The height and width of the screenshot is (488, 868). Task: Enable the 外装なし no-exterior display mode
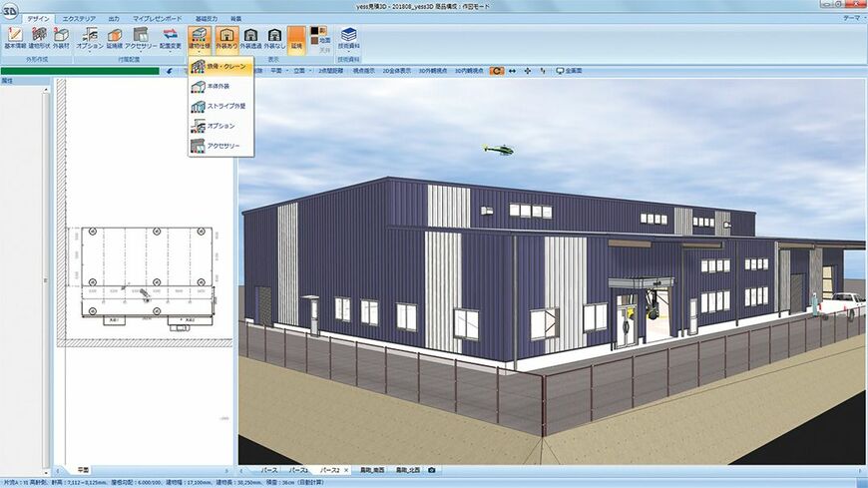pyautogui.click(x=274, y=38)
